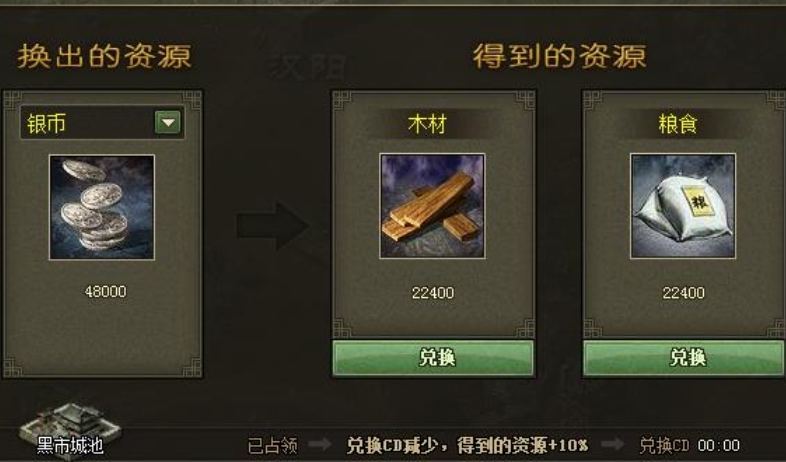Click the 兑换CD 00:00 timer
Screen dimensions: 786x462
[x=690, y=445]
